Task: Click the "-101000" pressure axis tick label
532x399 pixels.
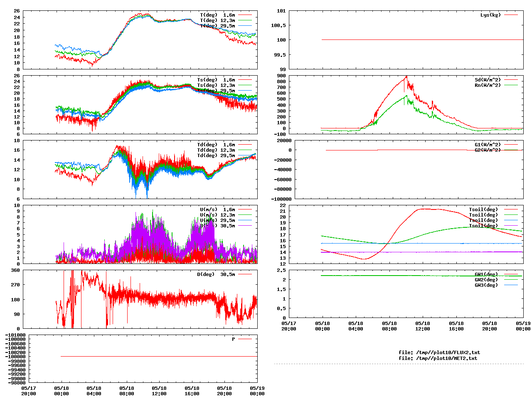Action: (15, 335)
